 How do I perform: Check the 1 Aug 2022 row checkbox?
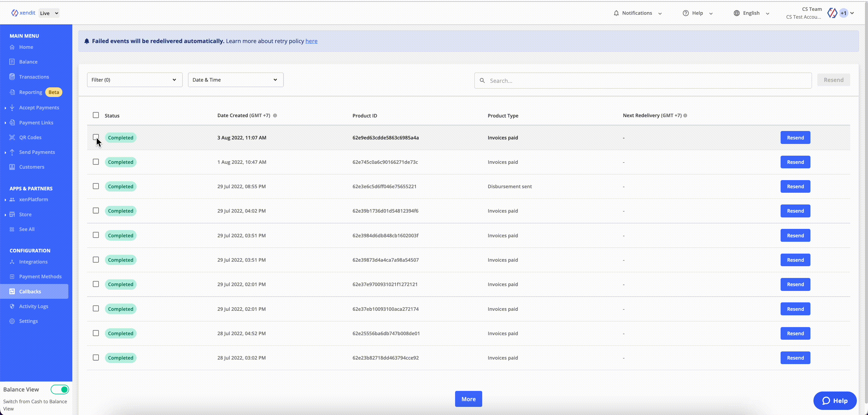point(96,162)
